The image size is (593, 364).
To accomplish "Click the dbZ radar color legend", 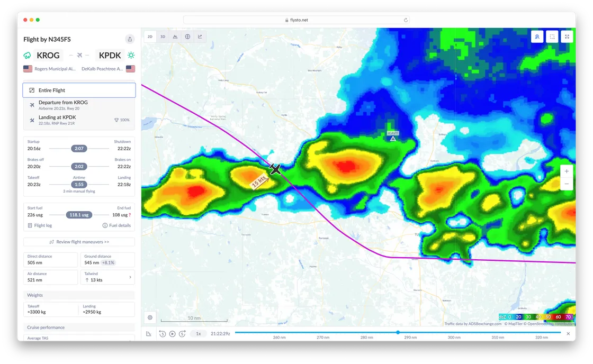I will coord(536,317).
